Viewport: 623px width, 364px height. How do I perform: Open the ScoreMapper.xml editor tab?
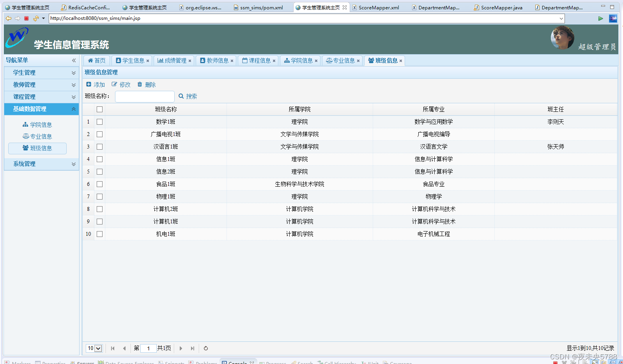(375, 7)
